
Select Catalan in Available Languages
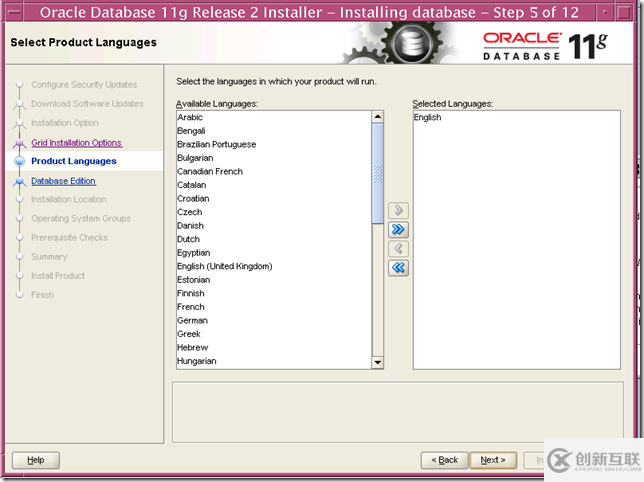[274, 185]
